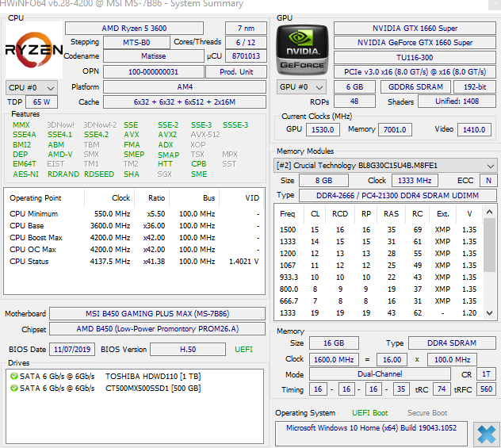Click the 65 W TDP field
The height and width of the screenshot is (448, 501).
41,102
